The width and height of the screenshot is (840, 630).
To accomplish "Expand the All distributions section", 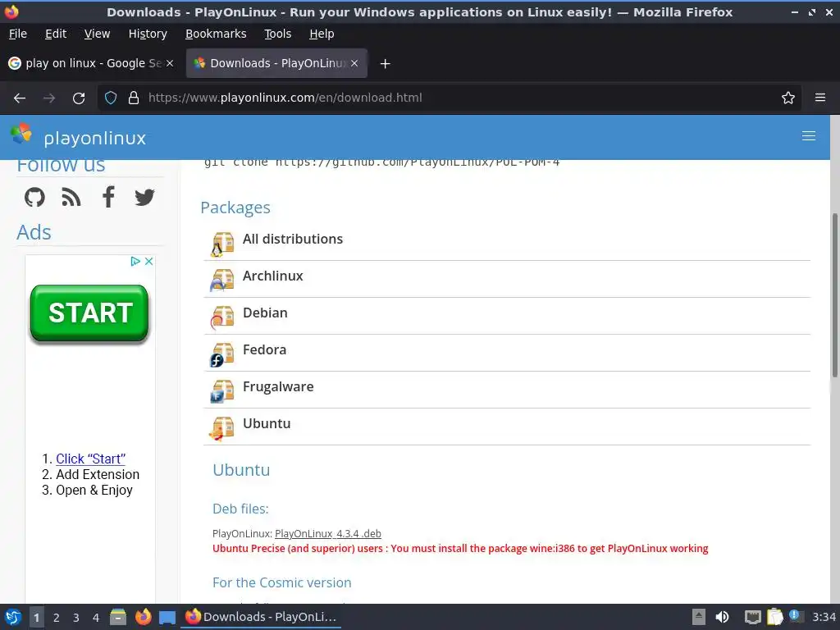I will coord(507,242).
